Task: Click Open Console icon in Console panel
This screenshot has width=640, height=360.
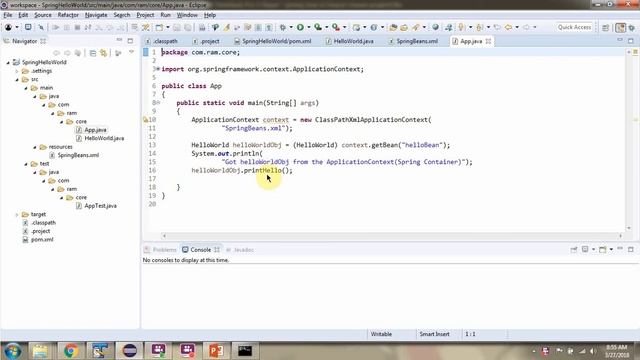Action: 602,249
